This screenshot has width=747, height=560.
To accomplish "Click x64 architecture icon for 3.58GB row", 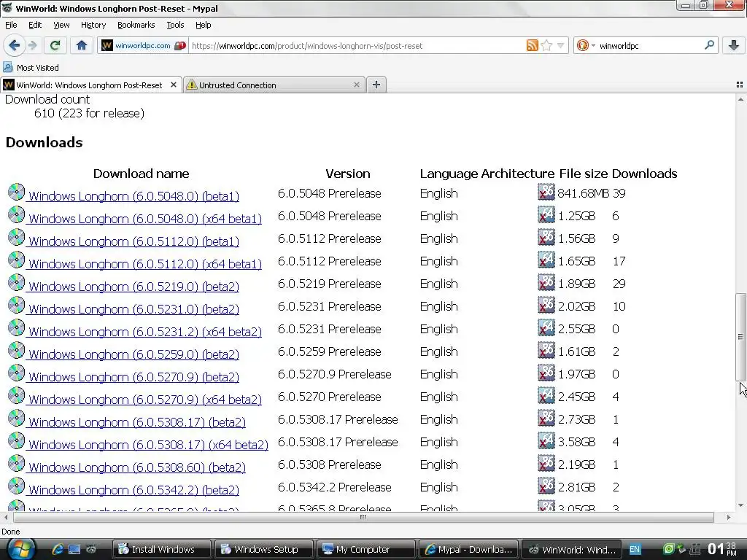I will point(546,441).
